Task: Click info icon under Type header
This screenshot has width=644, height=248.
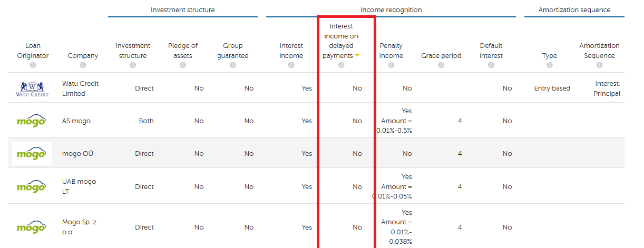Action: click(550, 65)
